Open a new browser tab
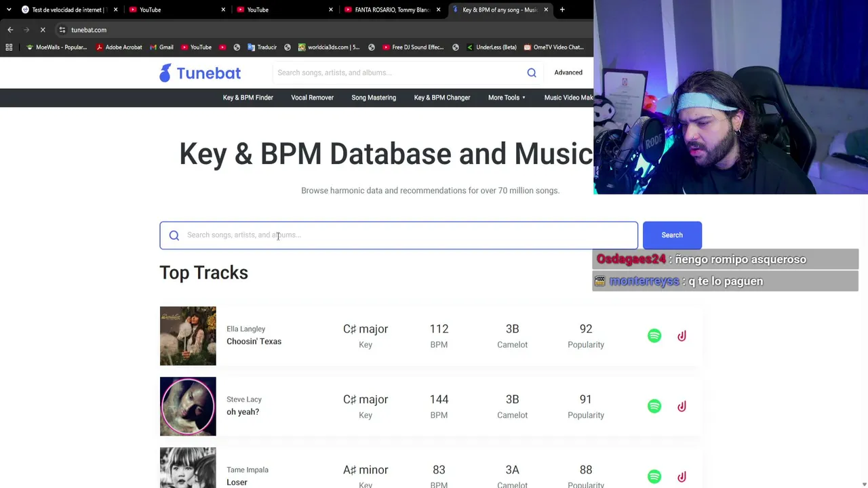The height and width of the screenshot is (488, 868). click(562, 9)
